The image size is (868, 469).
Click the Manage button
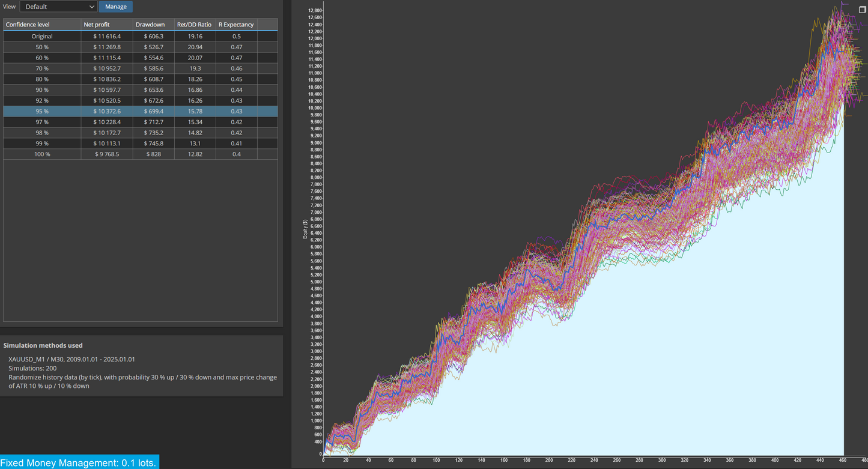pyautogui.click(x=116, y=7)
